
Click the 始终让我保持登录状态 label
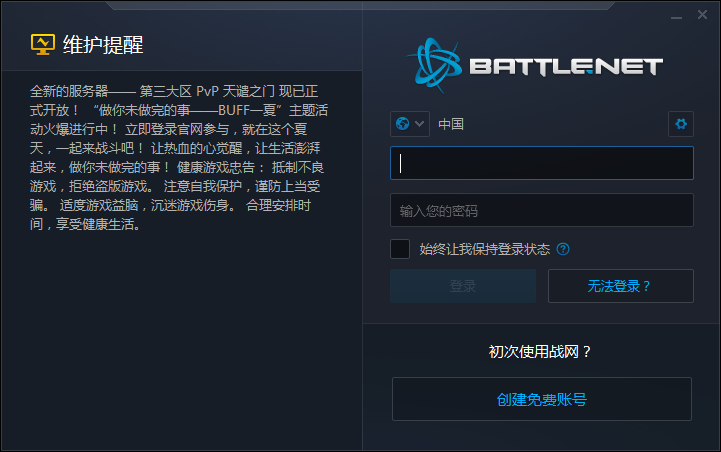click(x=485, y=249)
